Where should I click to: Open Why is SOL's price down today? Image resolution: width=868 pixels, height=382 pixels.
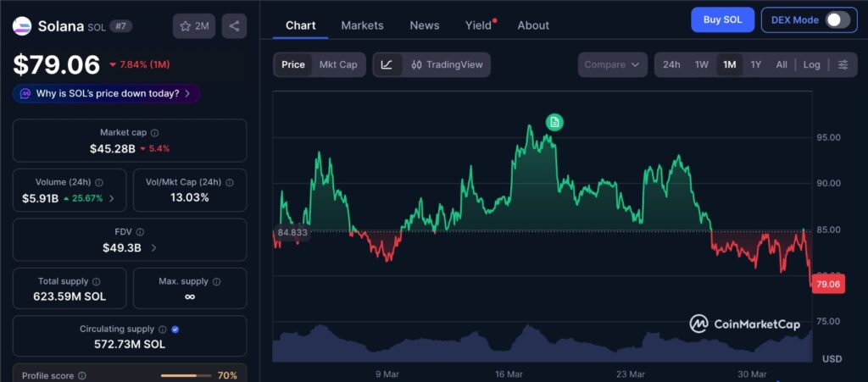click(106, 93)
